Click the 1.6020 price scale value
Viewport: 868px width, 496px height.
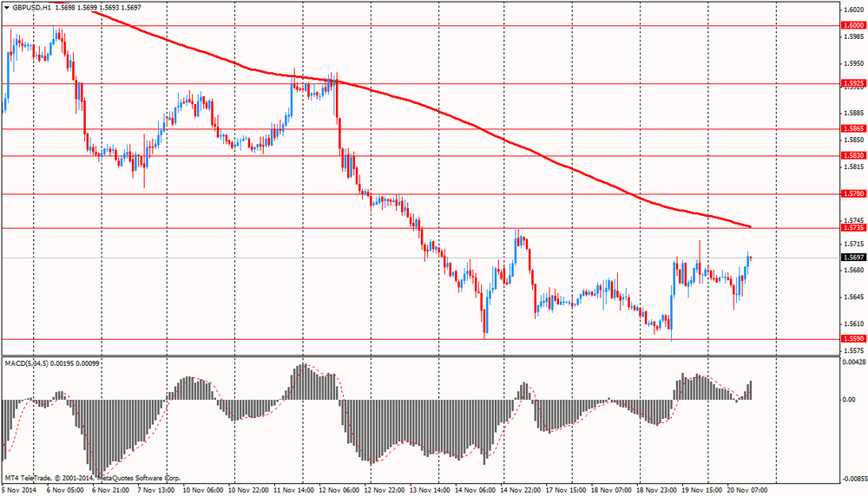pos(853,10)
